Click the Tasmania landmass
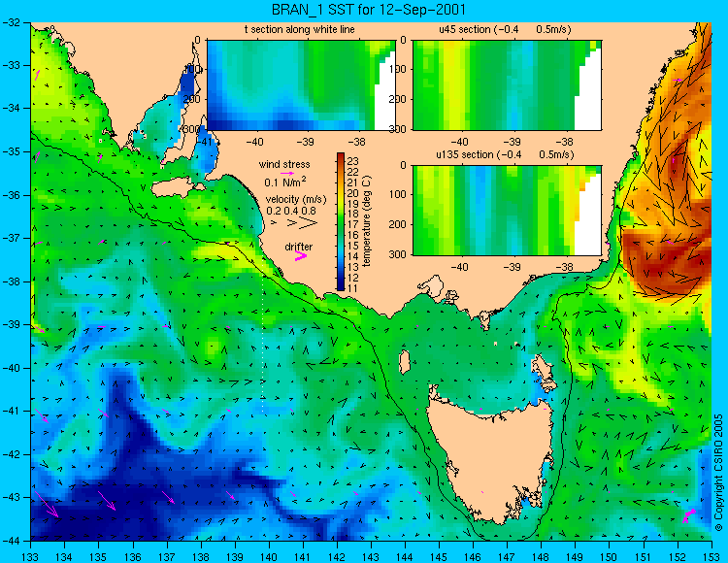 pyautogui.click(x=490, y=459)
